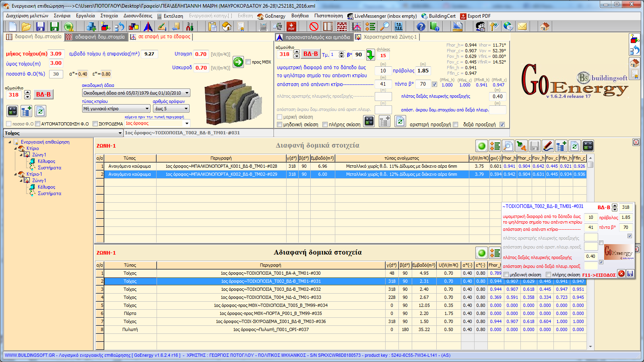This screenshot has height=362, width=644.
Task: Click the red prohibition sign toolbar icon
Action: pos(314,27)
